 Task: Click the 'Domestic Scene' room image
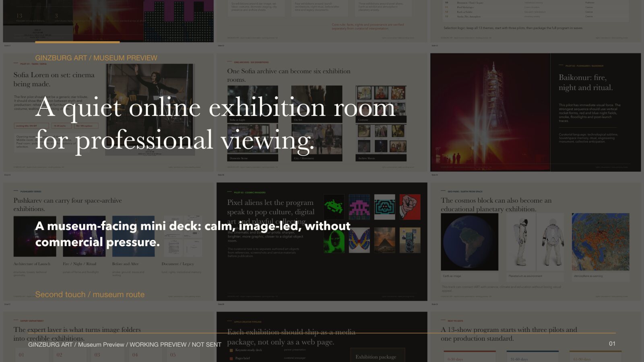pyautogui.click(x=253, y=140)
